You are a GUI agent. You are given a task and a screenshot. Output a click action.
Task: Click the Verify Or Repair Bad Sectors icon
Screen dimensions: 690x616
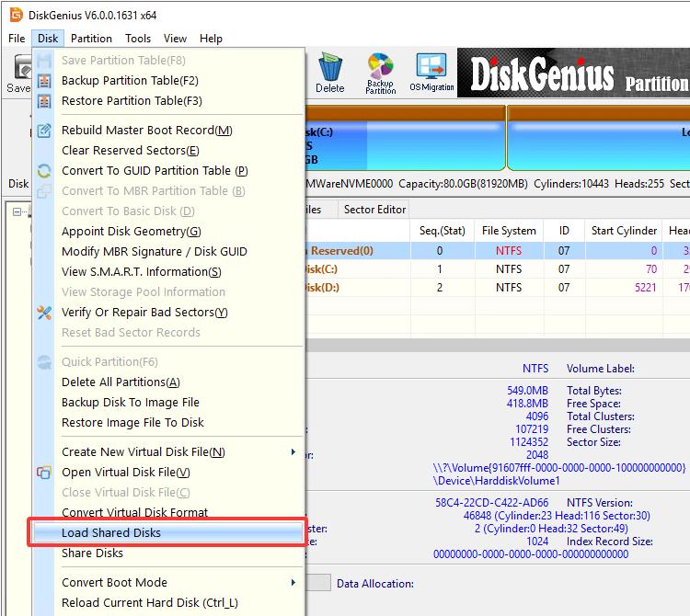tap(44, 313)
